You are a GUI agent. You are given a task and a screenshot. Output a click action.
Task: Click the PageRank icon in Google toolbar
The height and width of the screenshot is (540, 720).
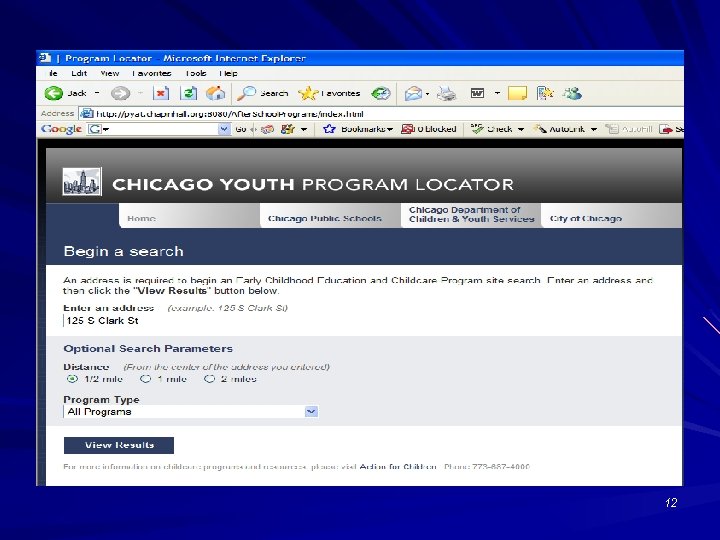tap(267, 129)
